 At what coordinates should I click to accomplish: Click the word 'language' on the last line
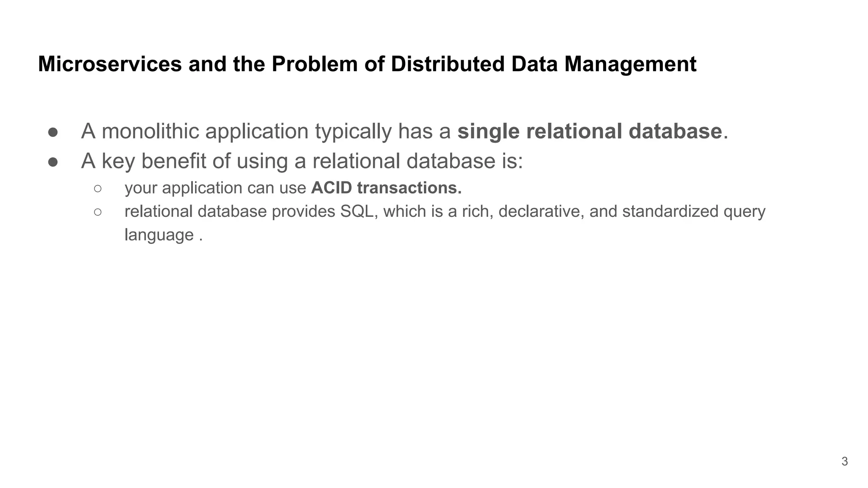click(x=159, y=235)
